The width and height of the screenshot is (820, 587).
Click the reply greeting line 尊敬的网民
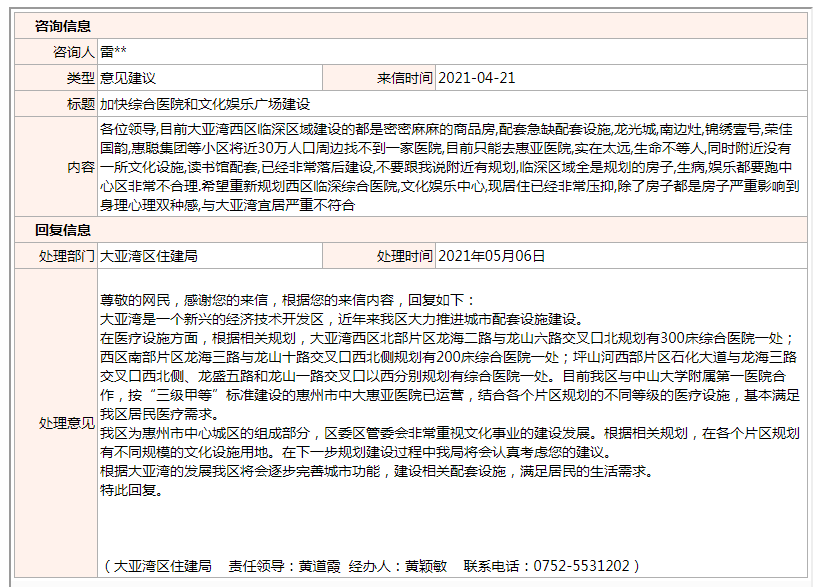[288, 300]
